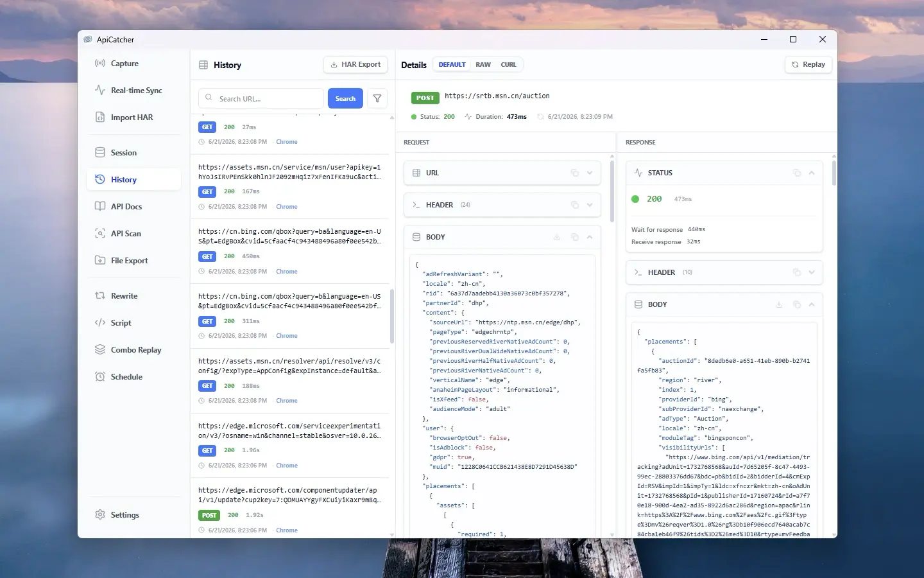This screenshot has height=578, width=924.
Task: Copy the response STATUS section
Action: tap(797, 173)
